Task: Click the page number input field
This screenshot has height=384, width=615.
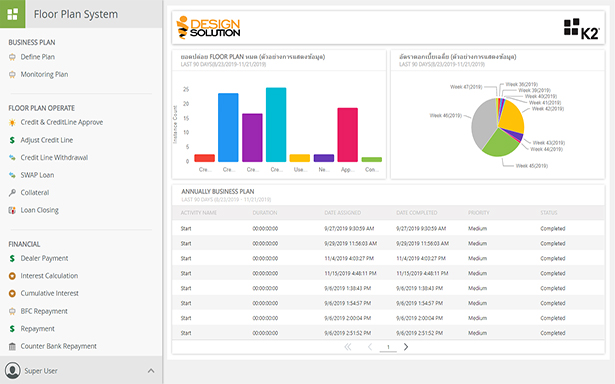Action: [388, 347]
